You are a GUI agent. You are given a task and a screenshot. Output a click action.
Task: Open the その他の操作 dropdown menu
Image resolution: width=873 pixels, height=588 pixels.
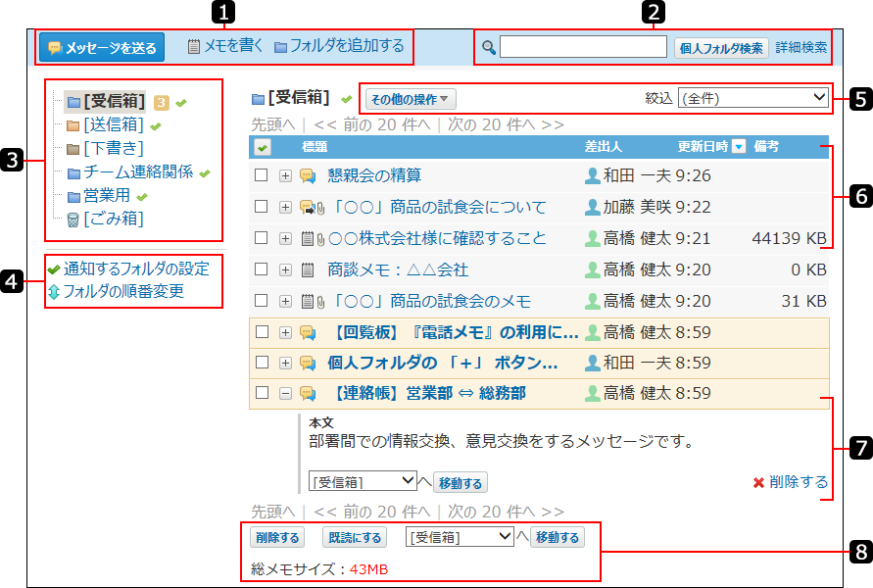411,100
